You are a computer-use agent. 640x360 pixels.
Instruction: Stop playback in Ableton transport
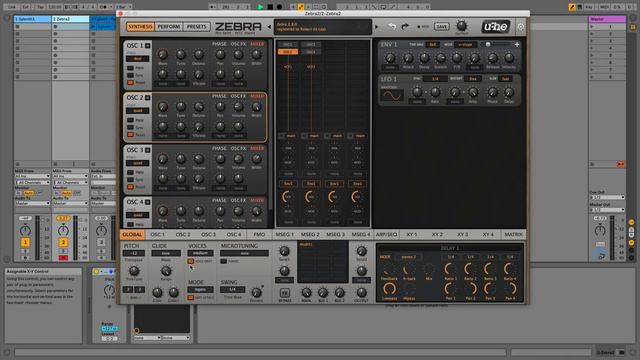[x=270, y=7]
